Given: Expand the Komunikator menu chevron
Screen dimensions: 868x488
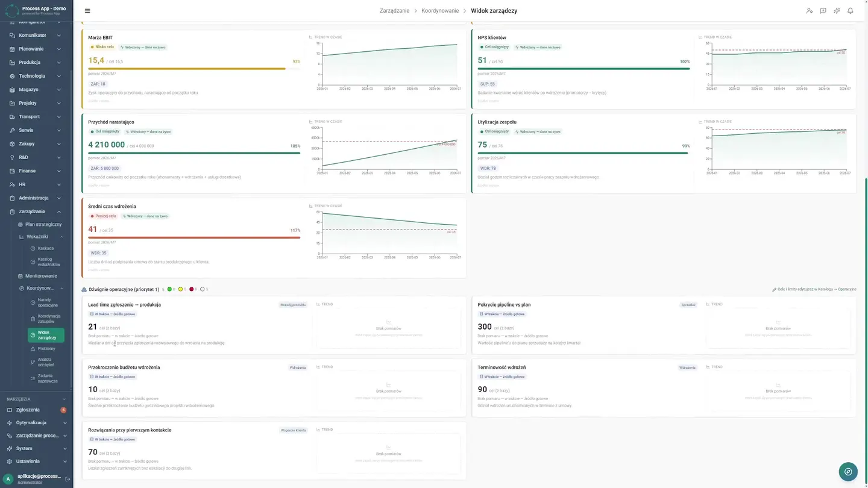Looking at the screenshot, I should (x=59, y=36).
